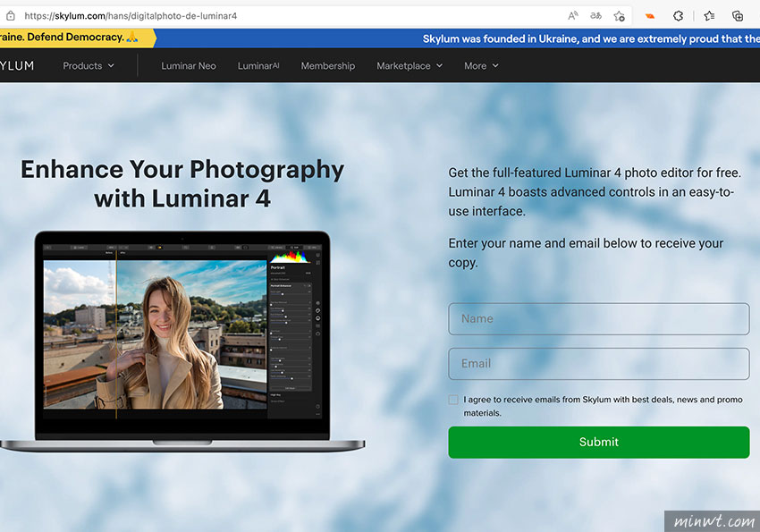Open the Collections icon in browser toolbar
The height and width of the screenshot is (532, 760).
pos(738,16)
